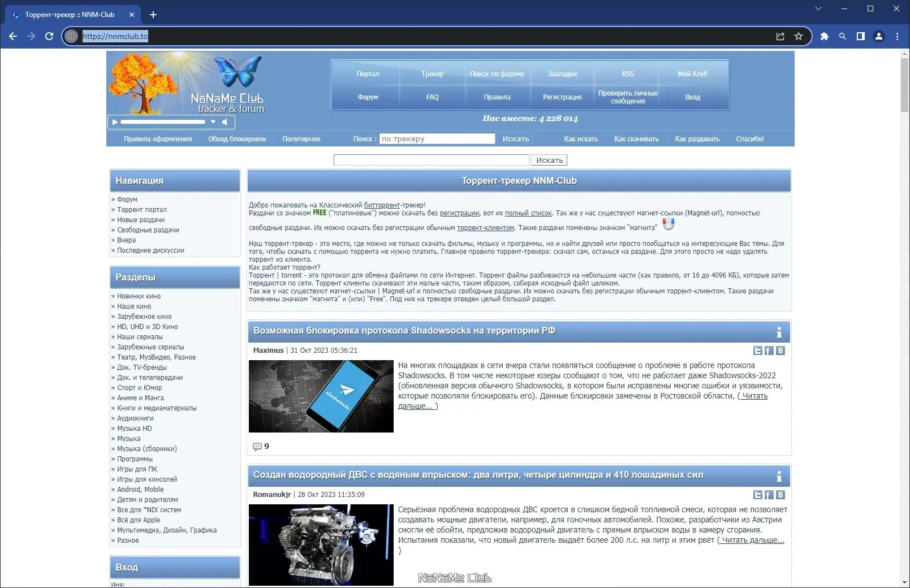Open the browser three-dot menu
The image size is (910, 588).
point(897,36)
